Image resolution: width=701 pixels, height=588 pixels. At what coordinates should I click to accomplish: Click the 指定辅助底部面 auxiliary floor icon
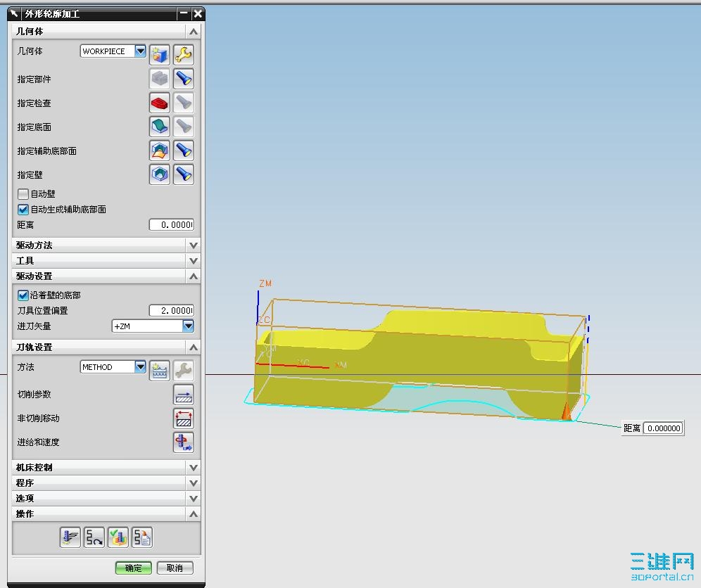(x=160, y=151)
